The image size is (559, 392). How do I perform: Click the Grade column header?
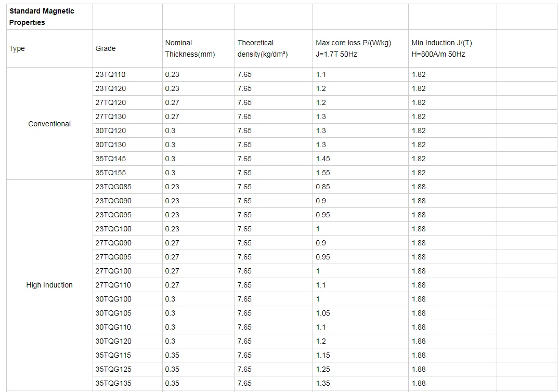point(106,48)
